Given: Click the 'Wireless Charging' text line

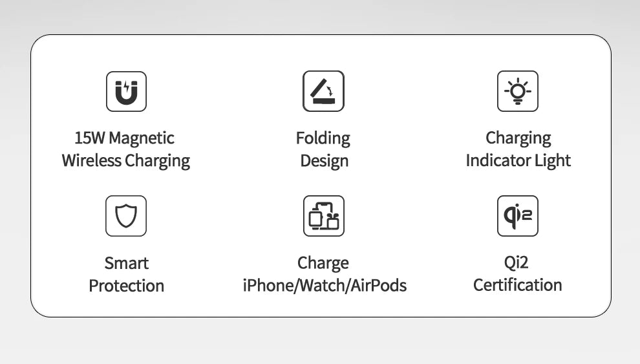Looking at the screenshot, I should tap(125, 161).
